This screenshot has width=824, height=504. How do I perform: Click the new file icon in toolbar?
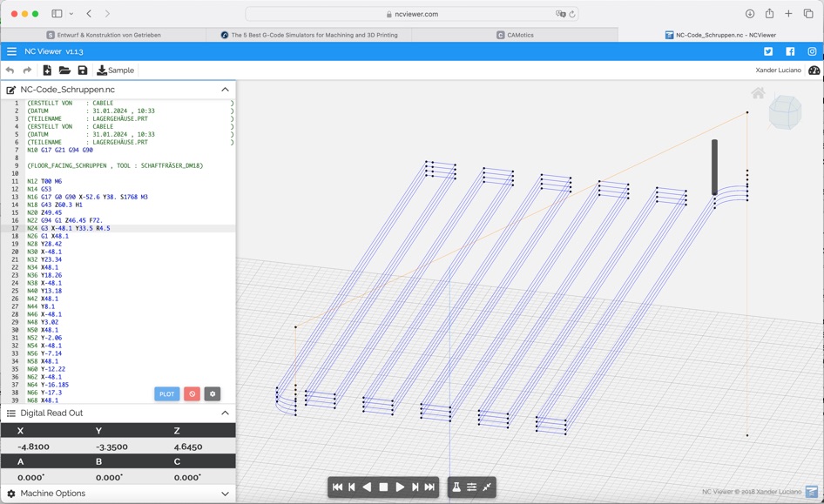(x=47, y=71)
